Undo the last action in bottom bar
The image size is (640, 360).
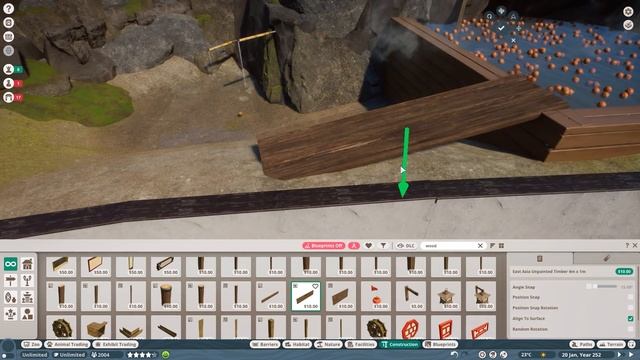click(x=454, y=354)
